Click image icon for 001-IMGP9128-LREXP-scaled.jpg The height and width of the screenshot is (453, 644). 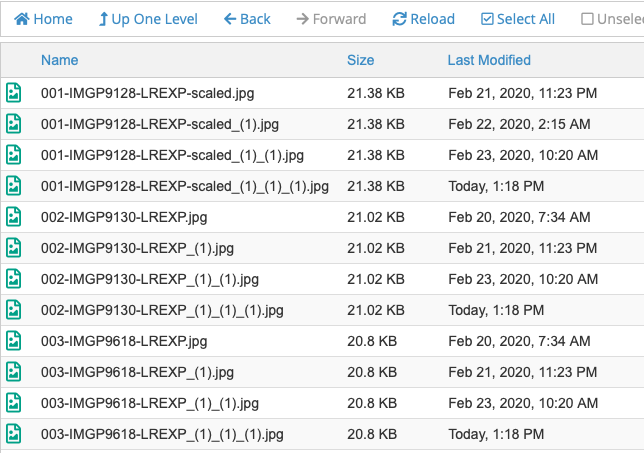pos(14,93)
